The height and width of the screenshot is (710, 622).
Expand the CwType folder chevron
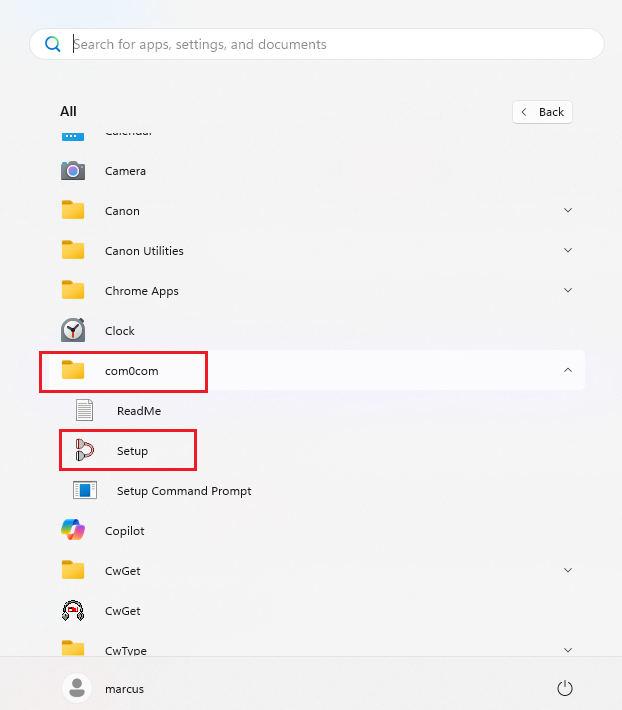(x=568, y=650)
